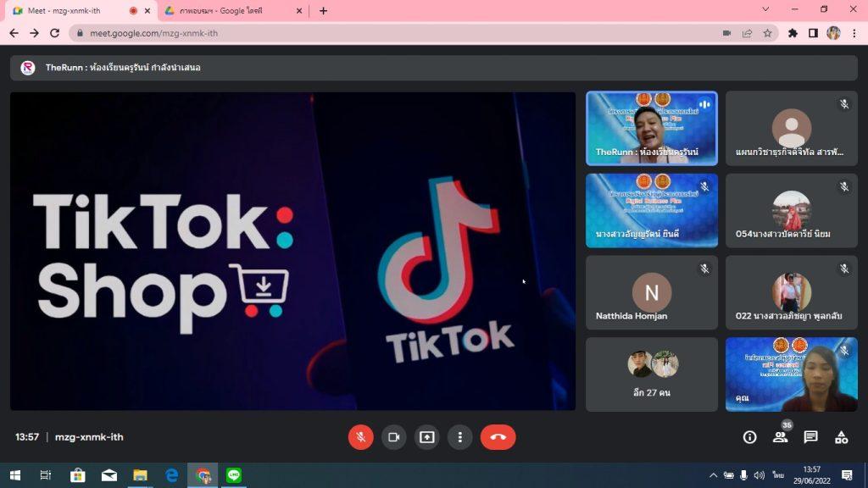Click the address bar with meet.google.com URL
Image resolution: width=868 pixels, height=488 pixels.
[422, 33]
